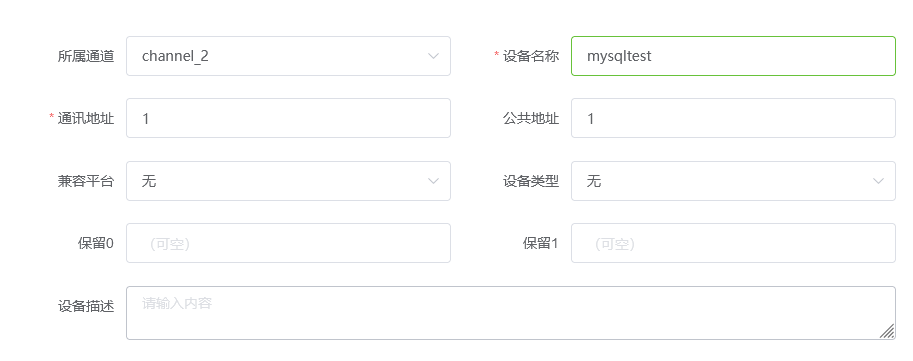Click into the 公共地址 input field
This screenshot has width=913, height=361.
(x=733, y=118)
